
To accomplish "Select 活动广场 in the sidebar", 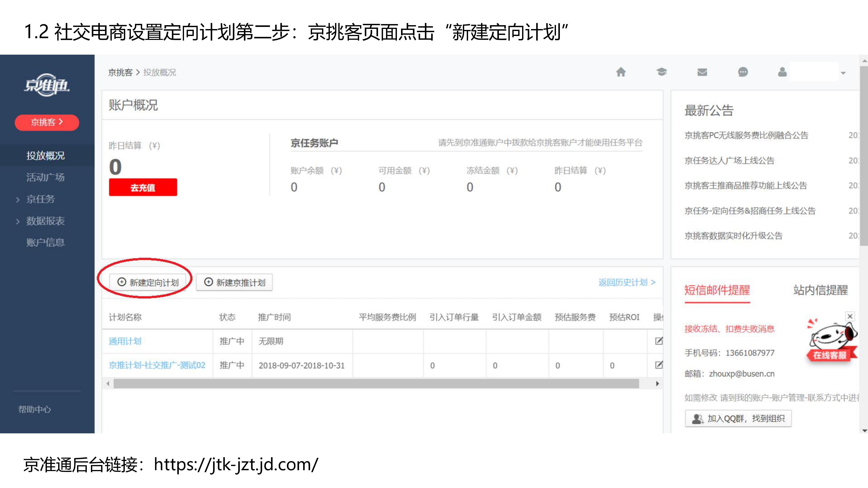I will click(45, 177).
